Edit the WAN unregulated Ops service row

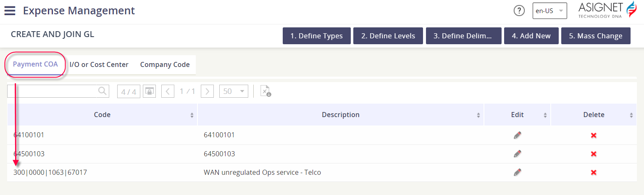coord(518,172)
